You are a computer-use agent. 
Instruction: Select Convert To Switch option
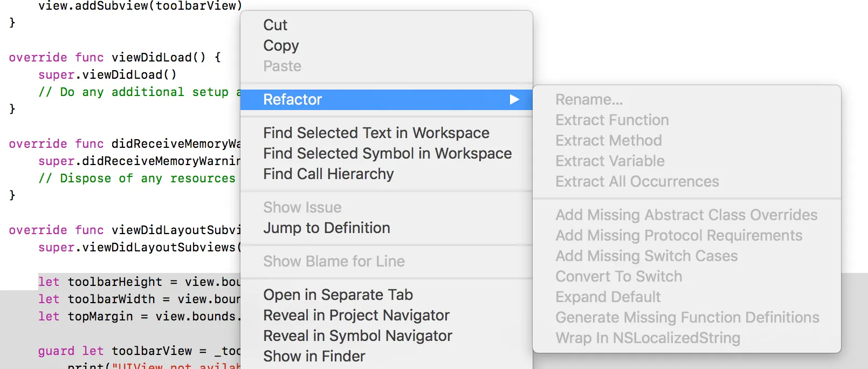click(618, 276)
